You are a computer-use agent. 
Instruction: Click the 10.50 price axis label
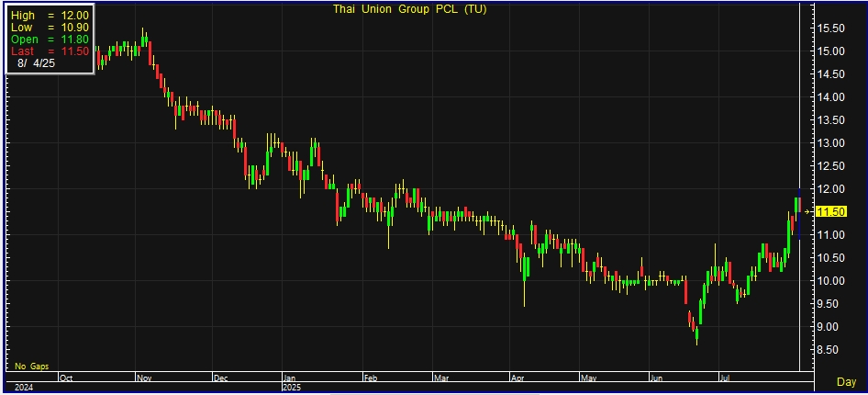[830, 258]
